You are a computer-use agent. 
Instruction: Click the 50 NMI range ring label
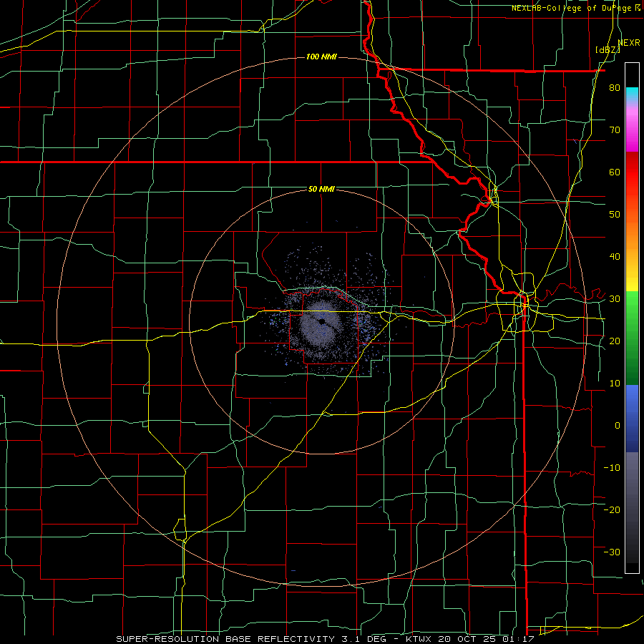point(321,189)
